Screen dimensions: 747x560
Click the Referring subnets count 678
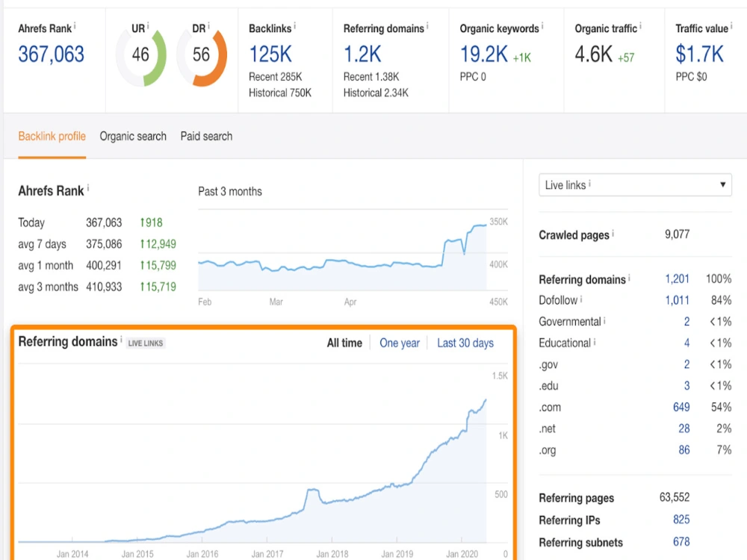681,541
